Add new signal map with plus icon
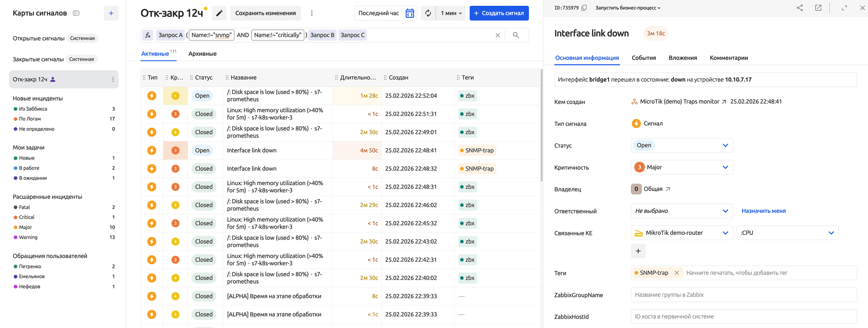Viewport: 868px width, 328px height. point(111,13)
